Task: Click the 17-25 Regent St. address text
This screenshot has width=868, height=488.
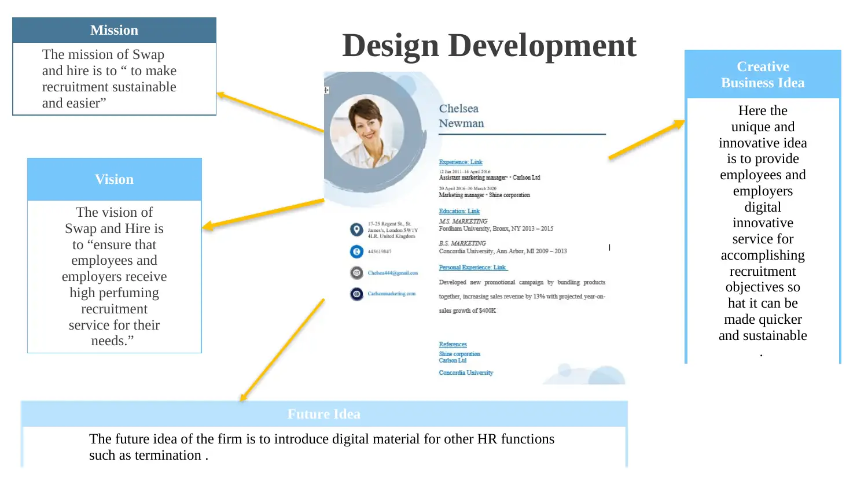Action: [x=392, y=230]
